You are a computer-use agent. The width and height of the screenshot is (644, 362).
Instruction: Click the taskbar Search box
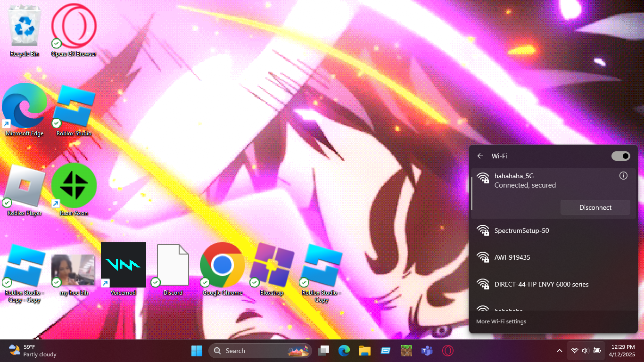point(261,351)
